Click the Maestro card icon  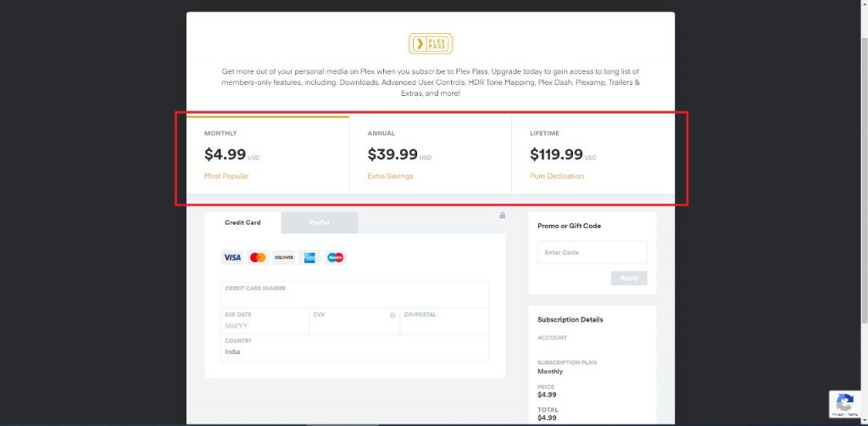click(x=336, y=258)
